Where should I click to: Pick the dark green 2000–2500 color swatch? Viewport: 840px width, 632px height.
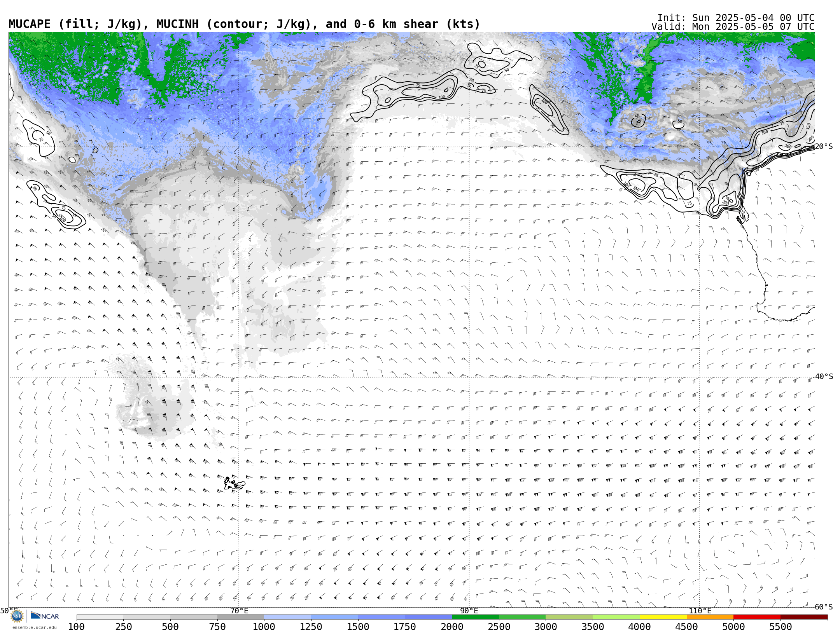point(475,617)
